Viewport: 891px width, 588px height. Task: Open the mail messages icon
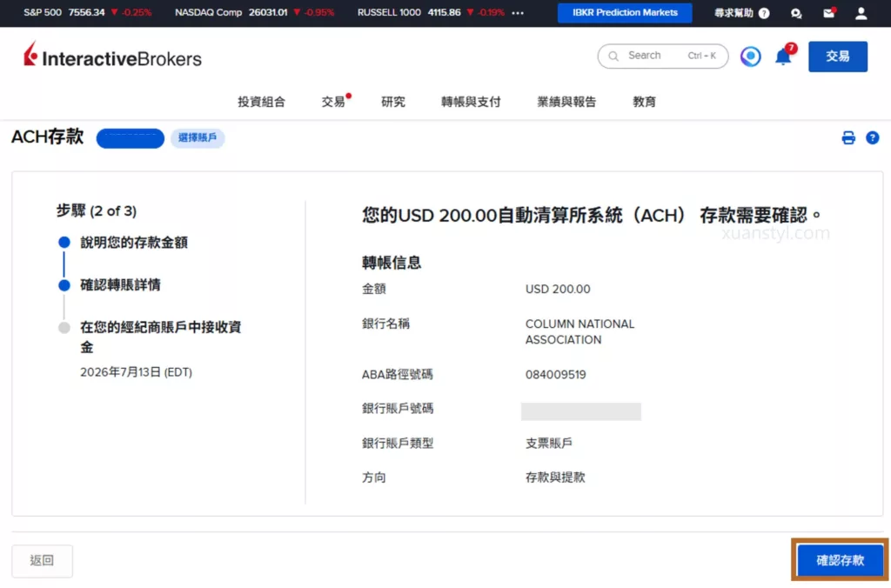pos(829,13)
